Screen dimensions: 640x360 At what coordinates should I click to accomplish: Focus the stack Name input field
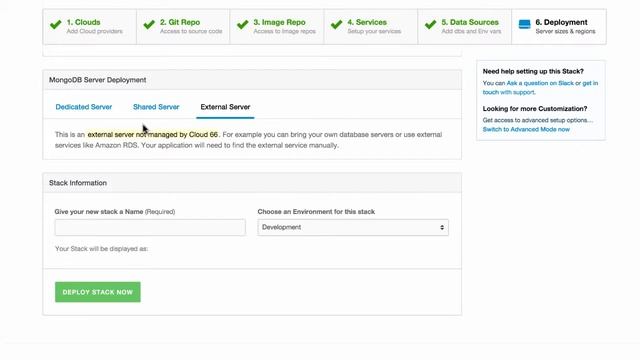150,227
